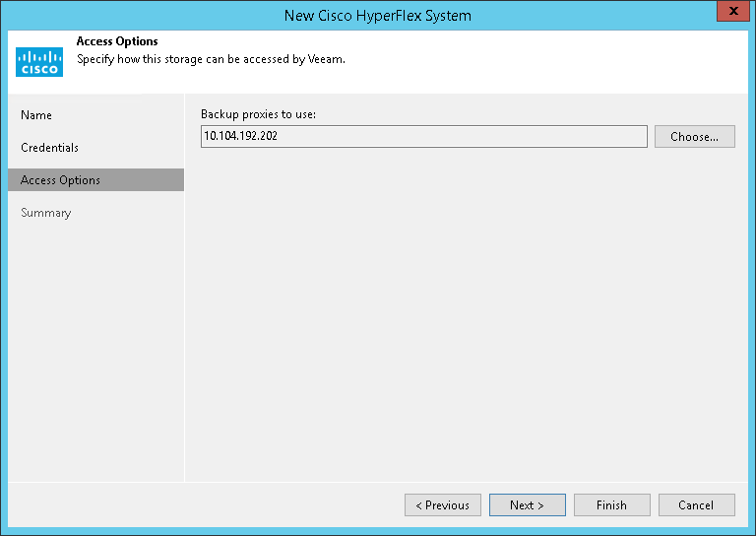The height and width of the screenshot is (536, 756).
Task: Proceed with the Next button
Action: pos(528,505)
